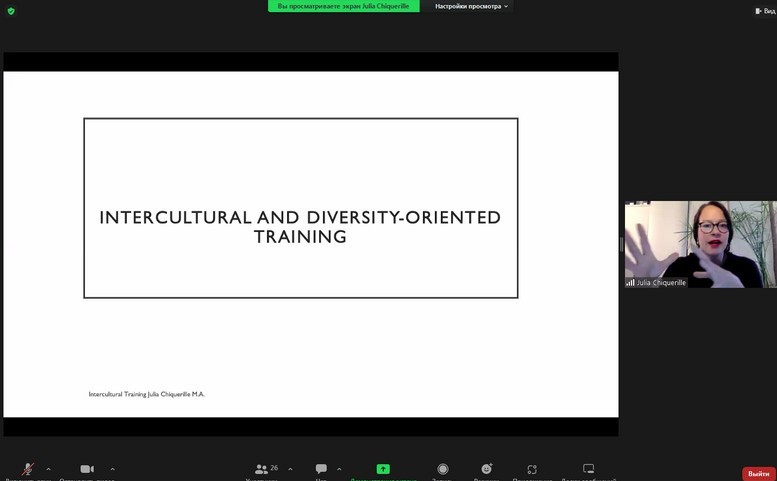This screenshot has width=777, height=481.
Task: Click the Julia Chiquerille name label
Action: 661,283
